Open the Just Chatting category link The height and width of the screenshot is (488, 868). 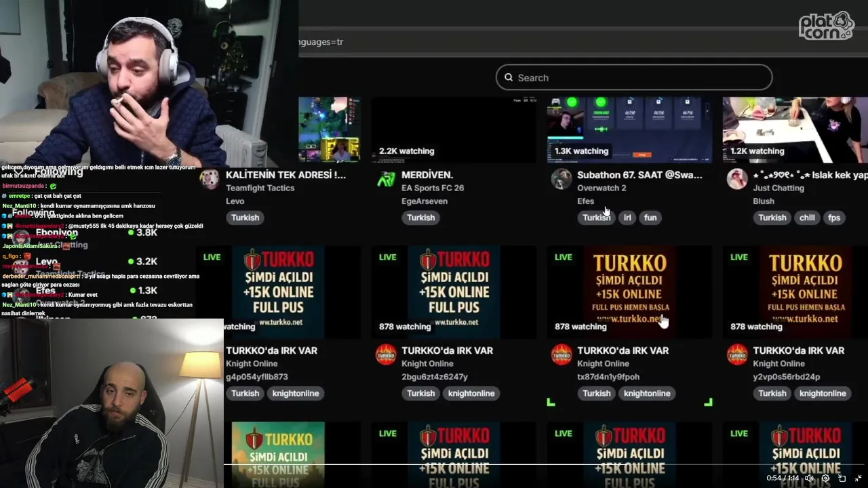[x=778, y=188]
